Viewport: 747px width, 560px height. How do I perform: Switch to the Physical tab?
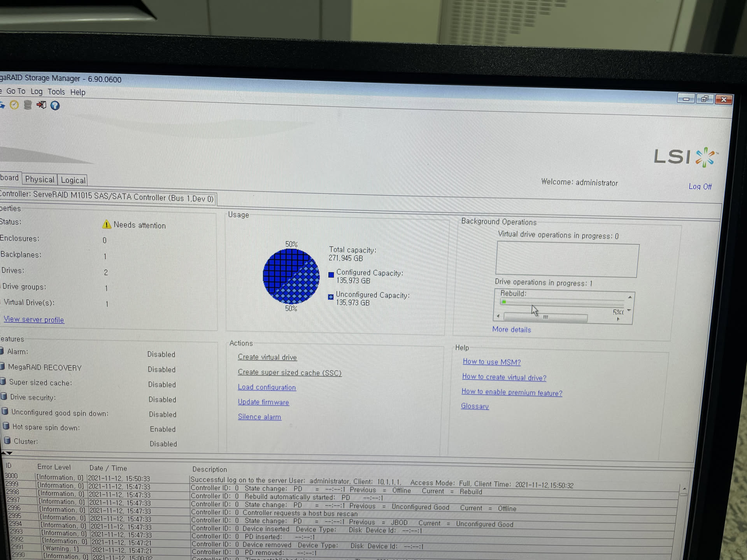(x=40, y=179)
